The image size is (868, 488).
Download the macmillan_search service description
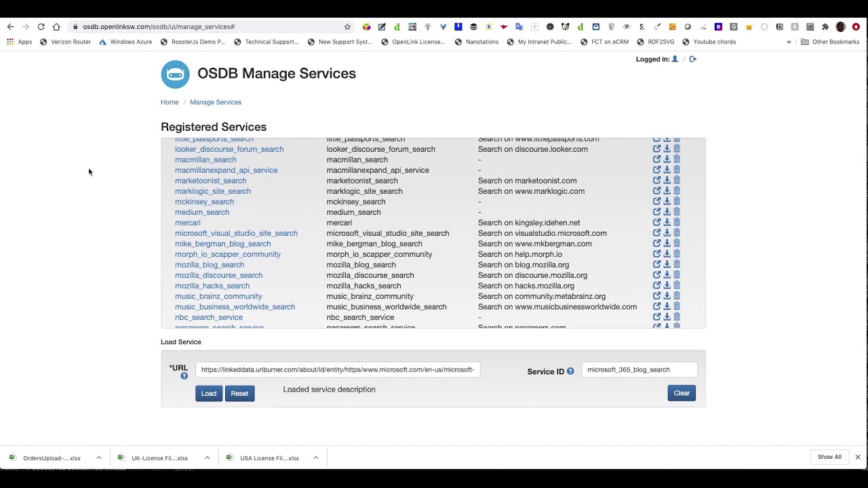(x=667, y=159)
